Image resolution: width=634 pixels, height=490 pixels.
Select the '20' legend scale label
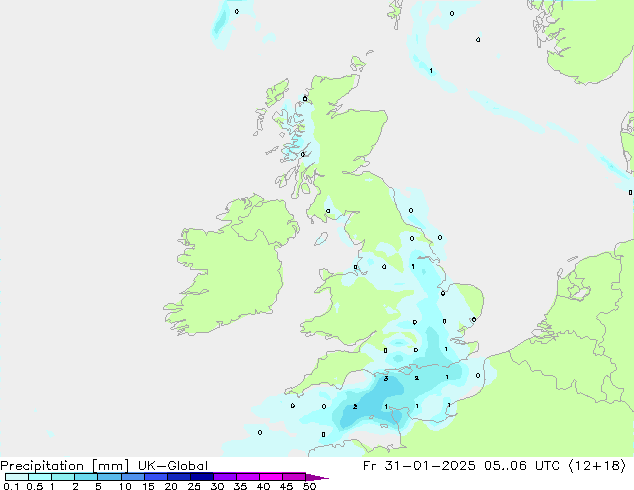(171, 486)
